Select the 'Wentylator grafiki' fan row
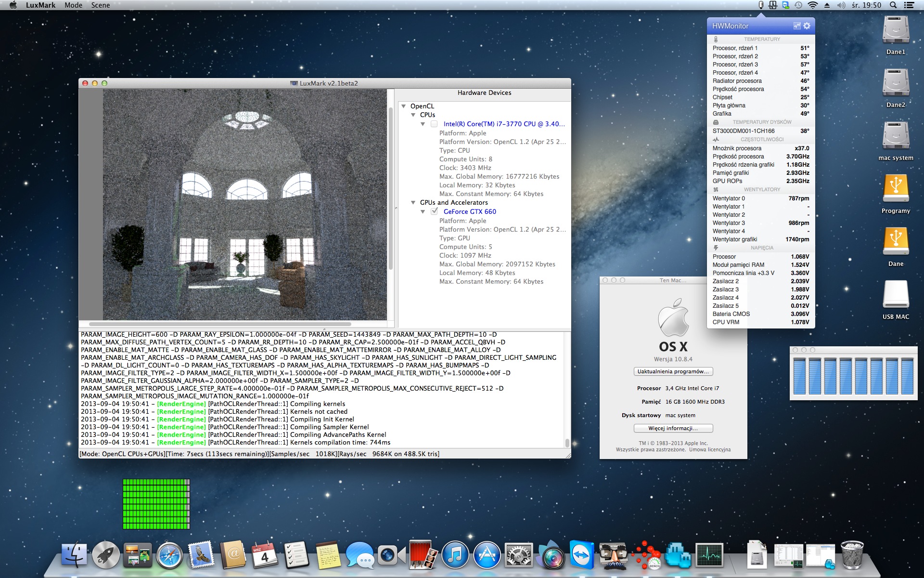Image resolution: width=924 pixels, height=578 pixels. [x=761, y=239]
